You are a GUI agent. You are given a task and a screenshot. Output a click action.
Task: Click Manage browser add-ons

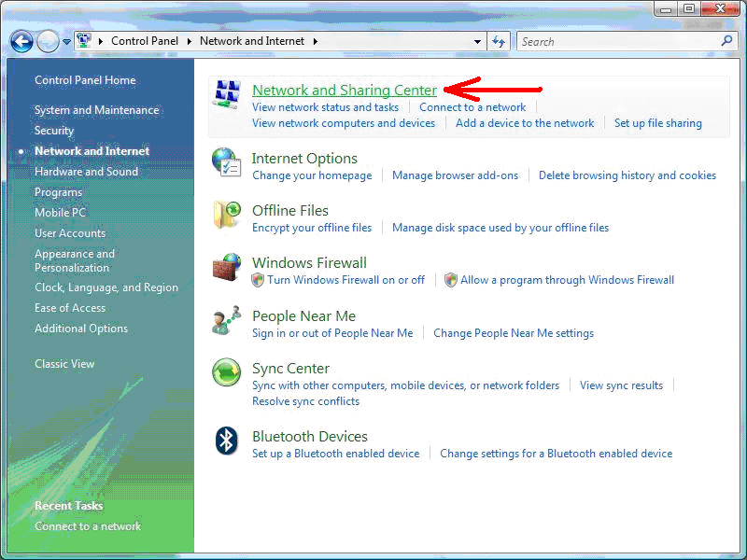tap(455, 175)
